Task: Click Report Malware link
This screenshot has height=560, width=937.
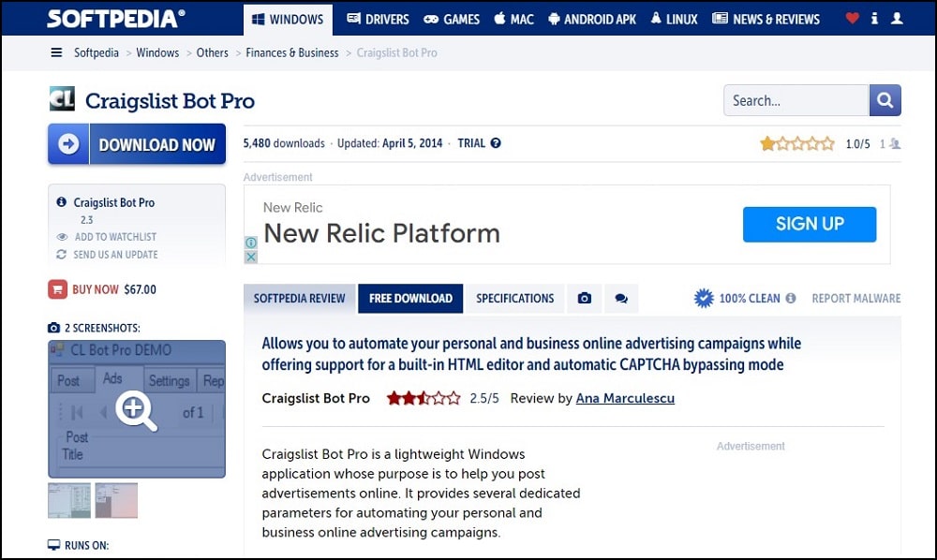Action: pos(855,299)
